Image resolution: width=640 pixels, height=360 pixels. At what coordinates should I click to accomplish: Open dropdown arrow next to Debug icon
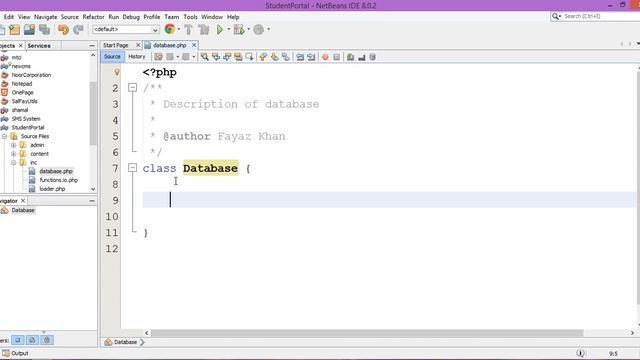point(248,29)
